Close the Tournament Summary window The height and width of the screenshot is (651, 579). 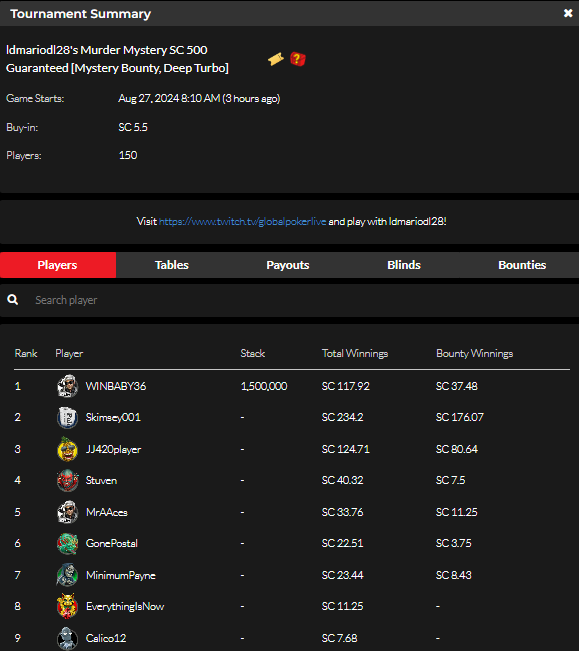[568, 13]
